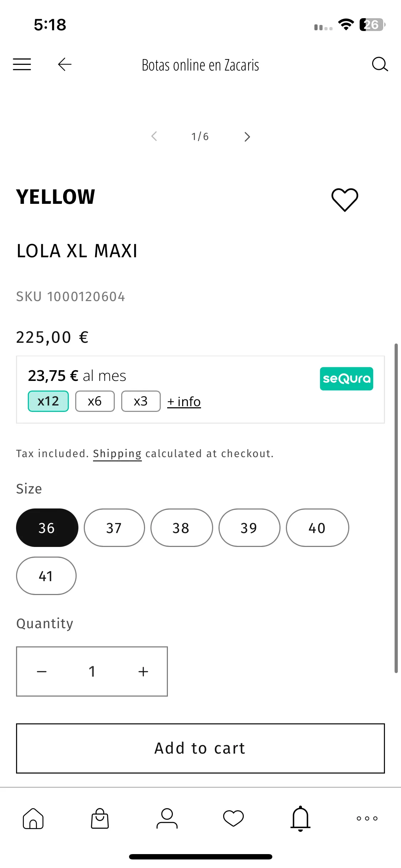The width and height of the screenshot is (401, 868).
Task: Open the account profile icon
Action: pyautogui.click(x=167, y=818)
